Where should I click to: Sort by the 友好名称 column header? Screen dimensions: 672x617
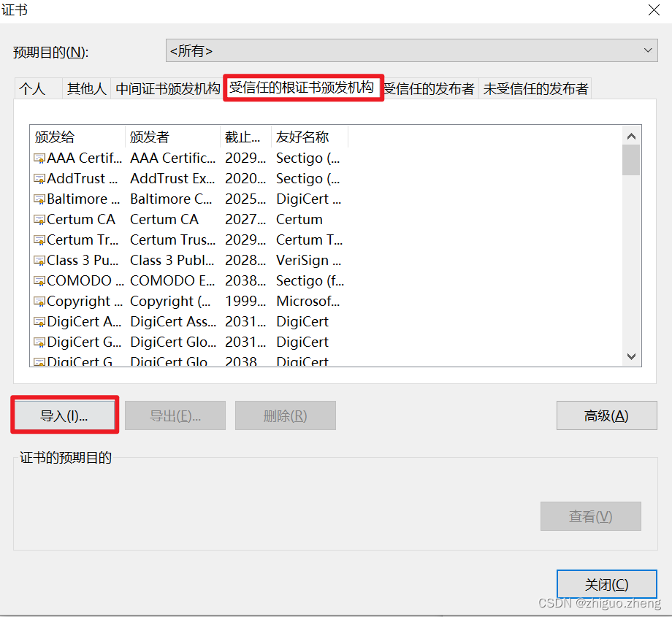[x=310, y=137]
